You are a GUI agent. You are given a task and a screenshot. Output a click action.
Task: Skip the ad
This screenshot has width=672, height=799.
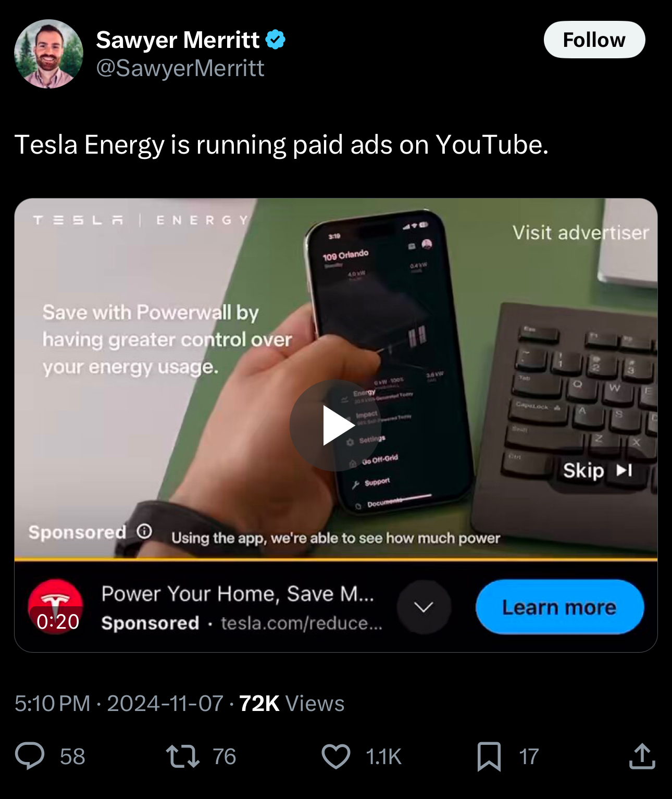pos(597,470)
